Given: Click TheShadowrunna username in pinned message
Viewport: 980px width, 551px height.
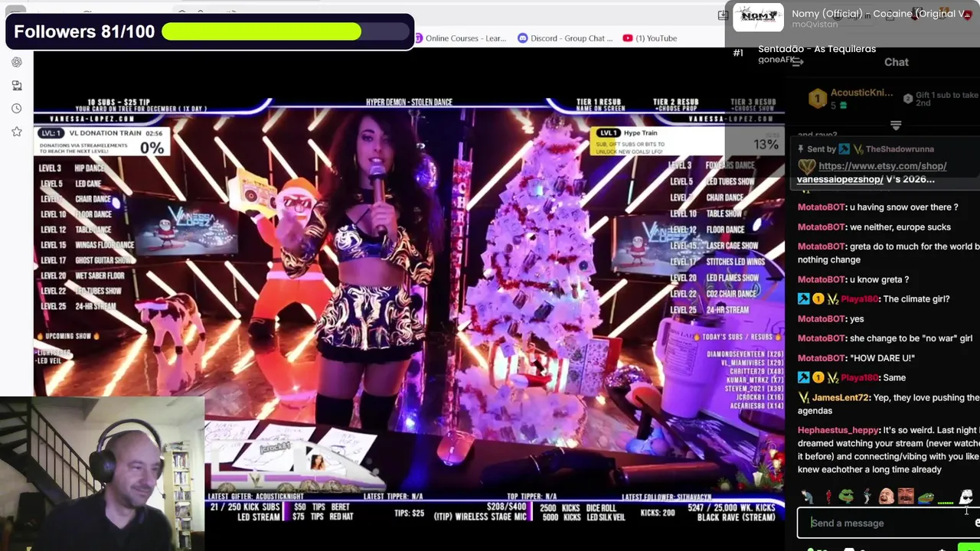Looking at the screenshot, I should pyautogui.click(x=900, y=149).
